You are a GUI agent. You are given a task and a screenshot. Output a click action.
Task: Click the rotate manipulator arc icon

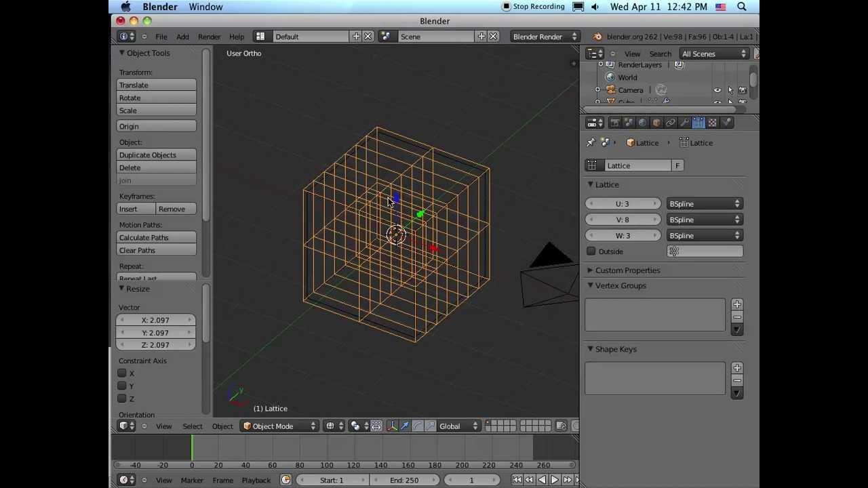[418, 426]
